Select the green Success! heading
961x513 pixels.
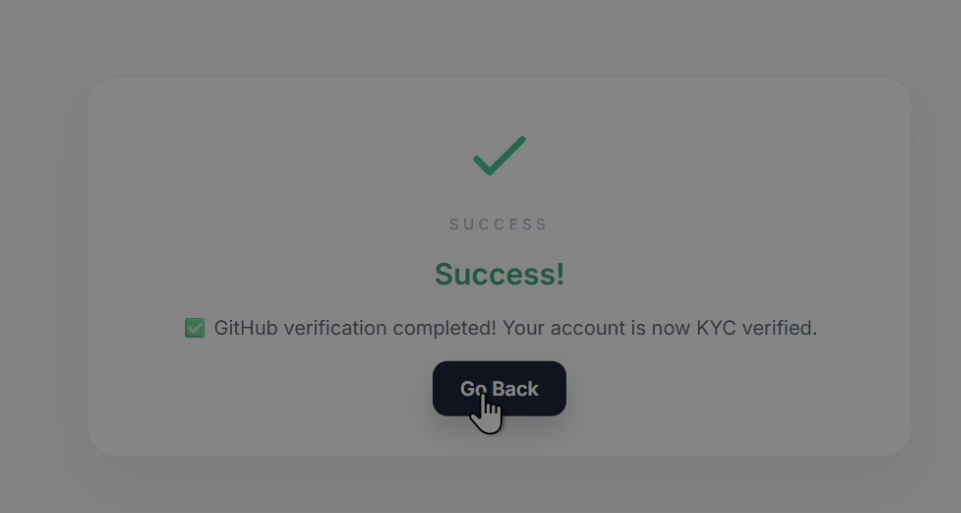[x=499, y=274]
